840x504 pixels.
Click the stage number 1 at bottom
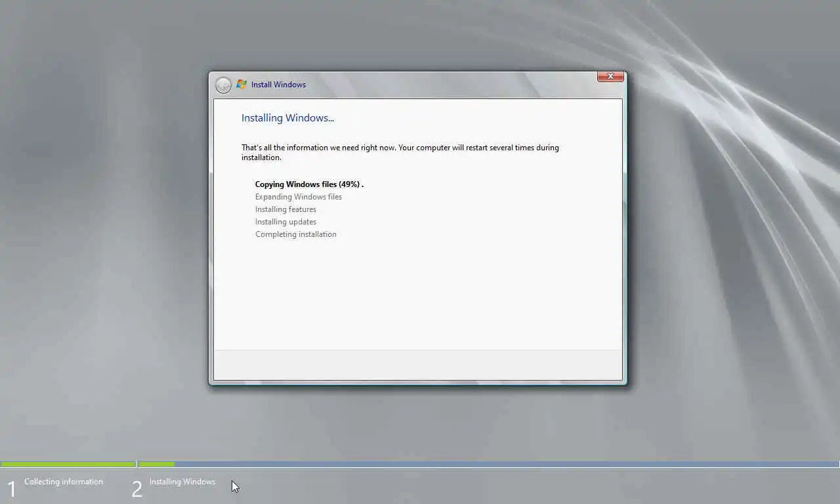pyautogui.click(x=12, y=489)
